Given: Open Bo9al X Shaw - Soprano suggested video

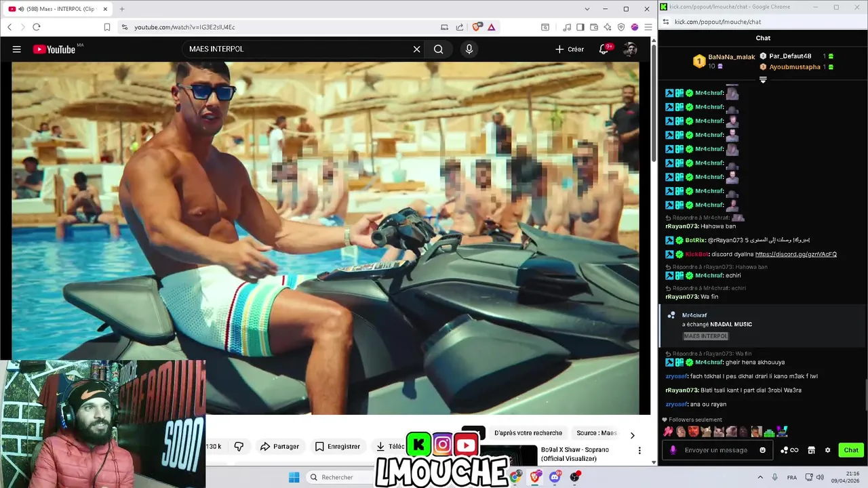Looking at the screenshot, I should 574,454.
